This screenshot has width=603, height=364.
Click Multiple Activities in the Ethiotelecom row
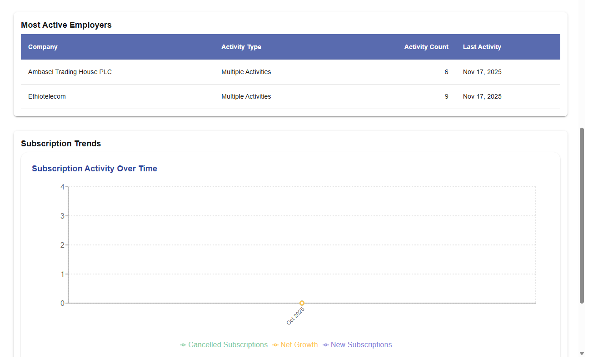click(246, 96)
